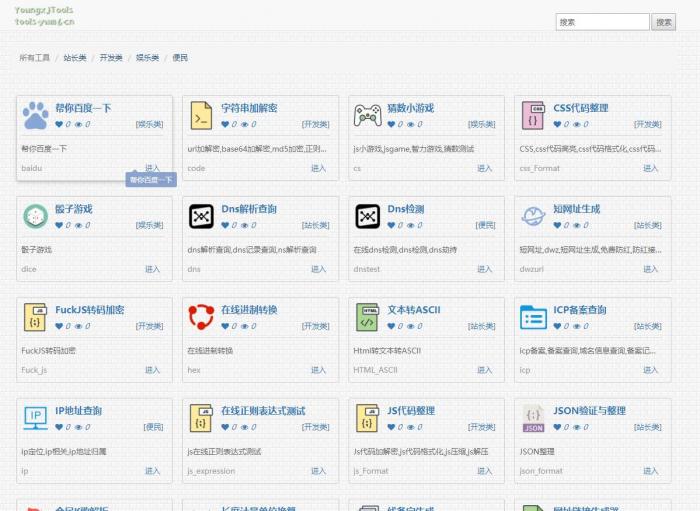Click the Baidu paw icon
This screenshot has width=700, height=511.
[x=35, y=116]
